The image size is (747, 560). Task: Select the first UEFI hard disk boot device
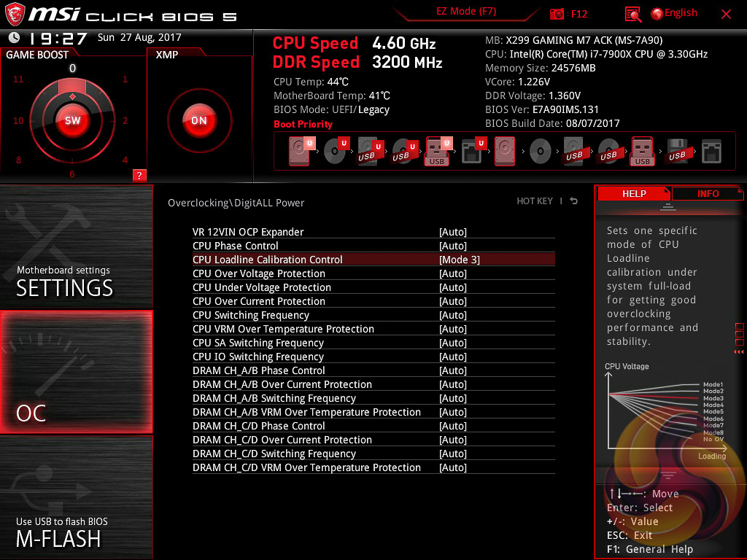(x=301, y=150)
